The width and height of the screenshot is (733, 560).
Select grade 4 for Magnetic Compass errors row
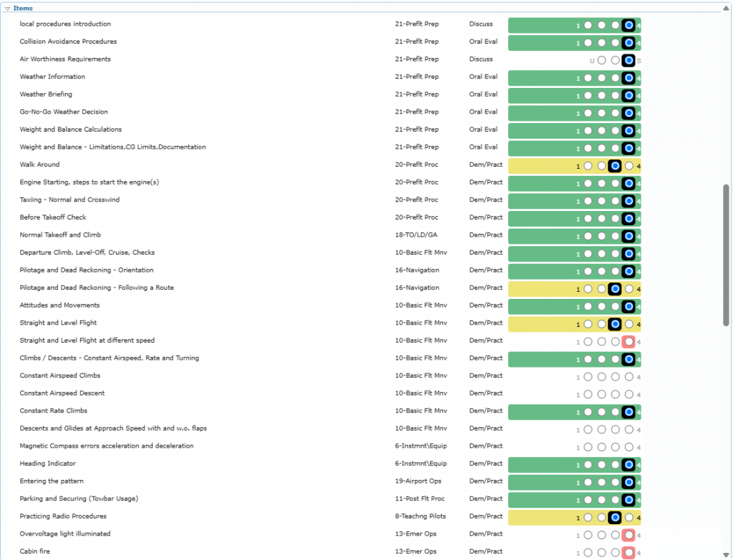coord(629,448)
